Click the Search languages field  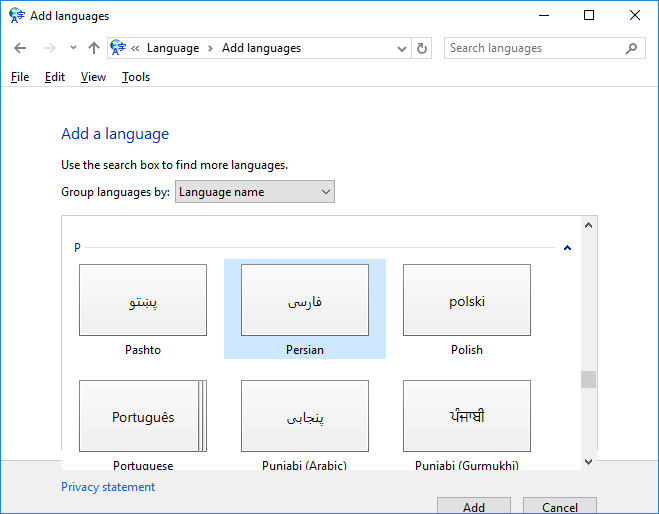point(533,48)
